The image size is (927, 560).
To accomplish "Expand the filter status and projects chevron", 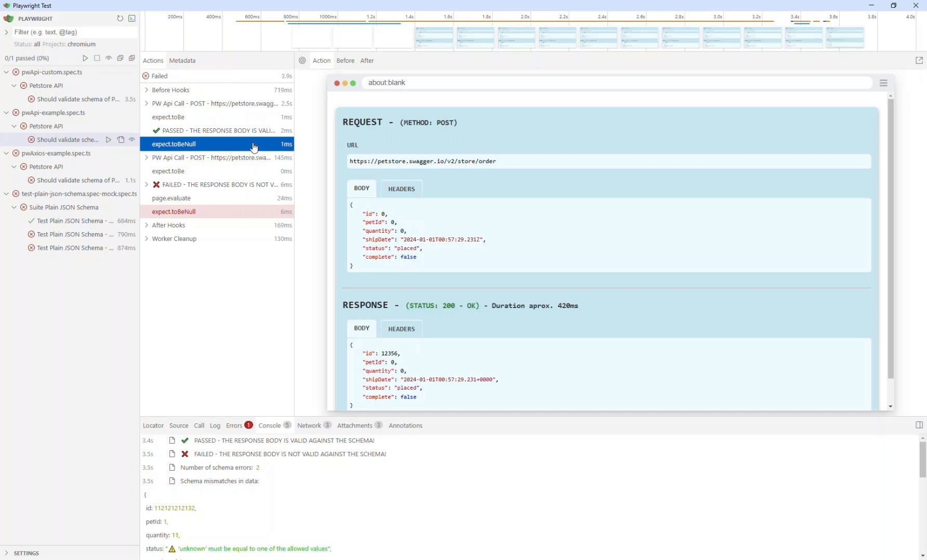I will [x=6, y=32].
